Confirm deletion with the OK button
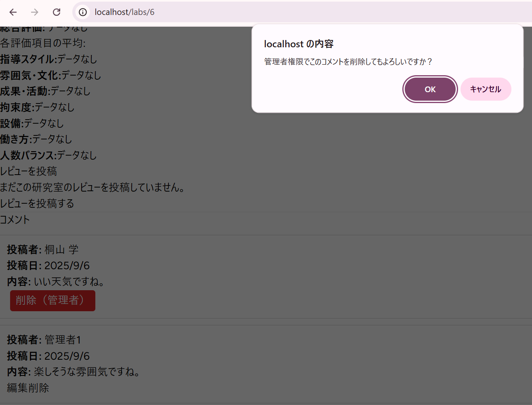The height and width of the screenshot is (405, 532). (430, 89)
